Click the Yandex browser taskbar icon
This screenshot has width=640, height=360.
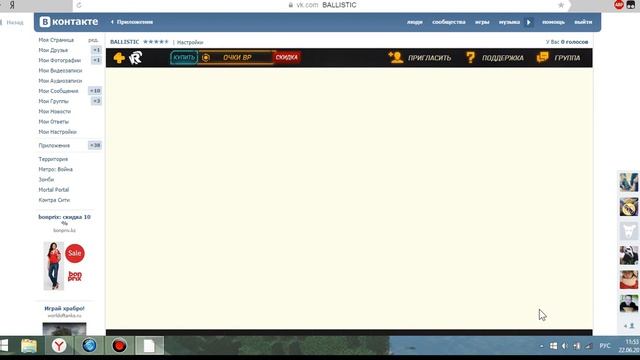pyautogui.click(x=59, y=346)
